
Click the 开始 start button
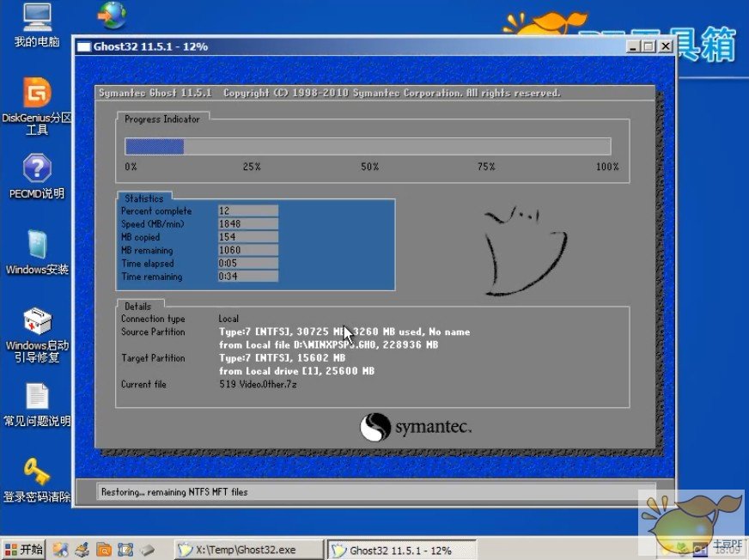point(24,550)
